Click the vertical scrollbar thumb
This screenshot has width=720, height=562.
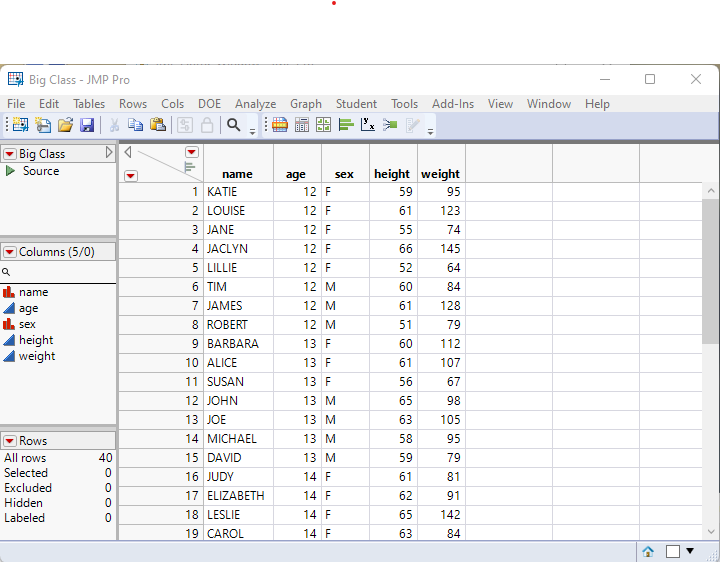[x=711, y=271]
